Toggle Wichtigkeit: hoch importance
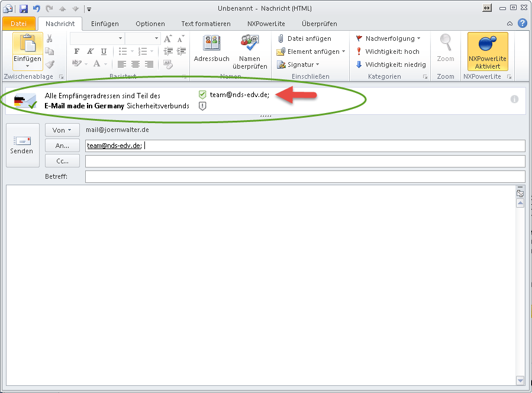The width and height of the screenshot is (532, 393). (387, 51)
